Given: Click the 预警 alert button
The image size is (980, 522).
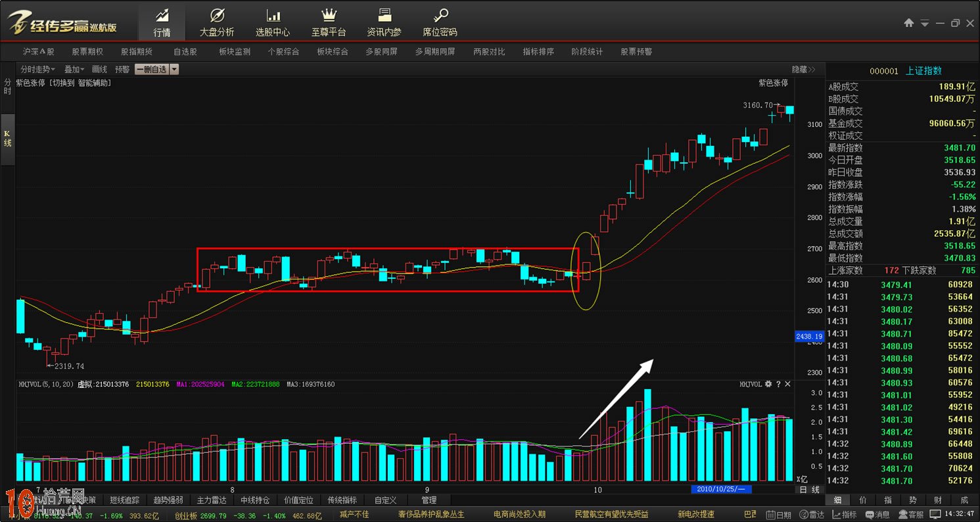Looking at the screenshot, I should pyautogui.click(x=122, y=69).
